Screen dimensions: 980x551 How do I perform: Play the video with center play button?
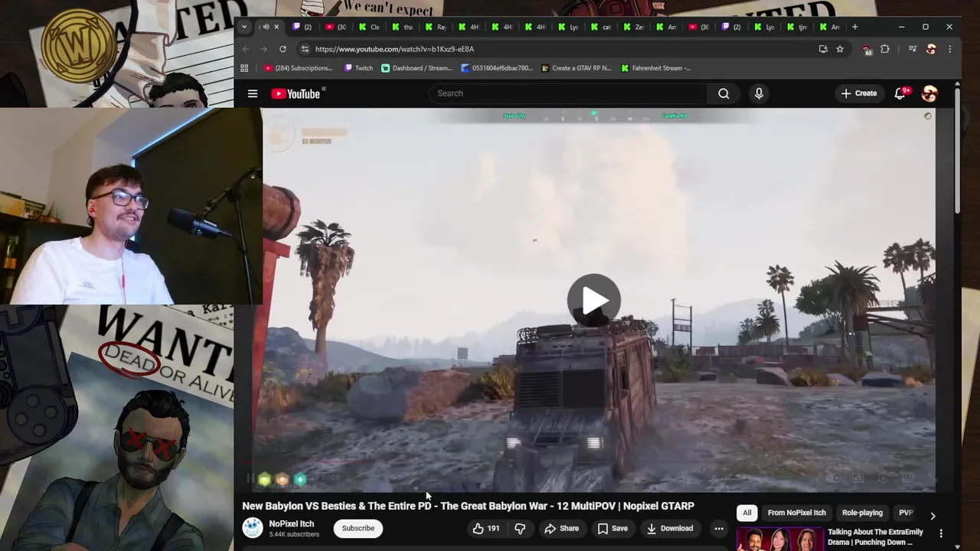[x=594, y=300]
